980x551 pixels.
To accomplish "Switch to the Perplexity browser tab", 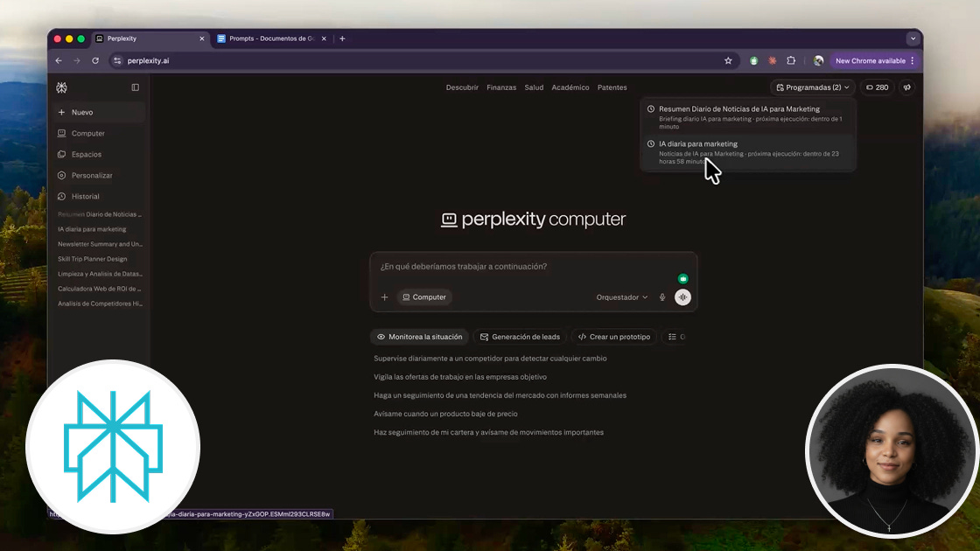I will coord(150,38).
